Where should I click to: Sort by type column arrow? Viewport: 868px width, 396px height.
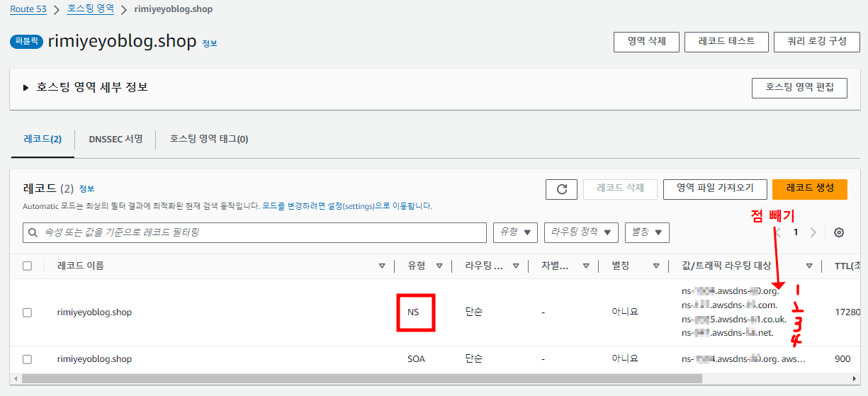439,266
